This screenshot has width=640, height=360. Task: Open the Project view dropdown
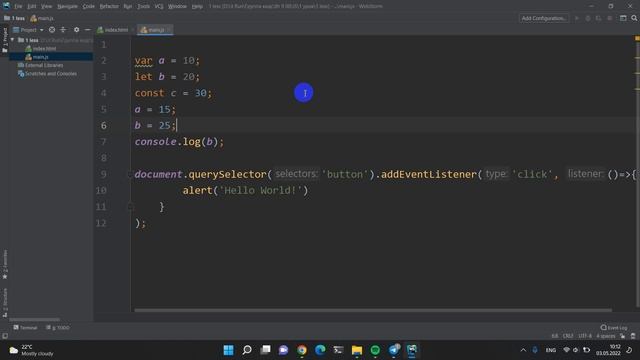point(28,30)
